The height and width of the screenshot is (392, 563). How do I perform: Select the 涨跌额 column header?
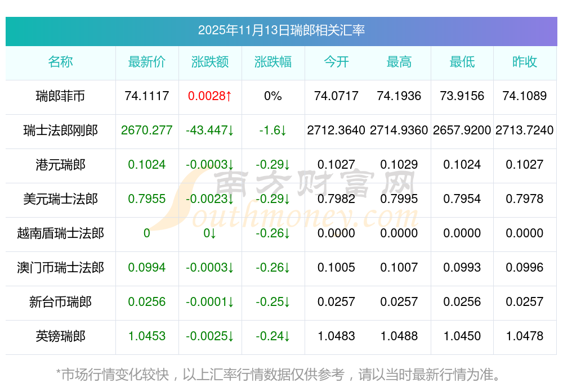point(210,62)
